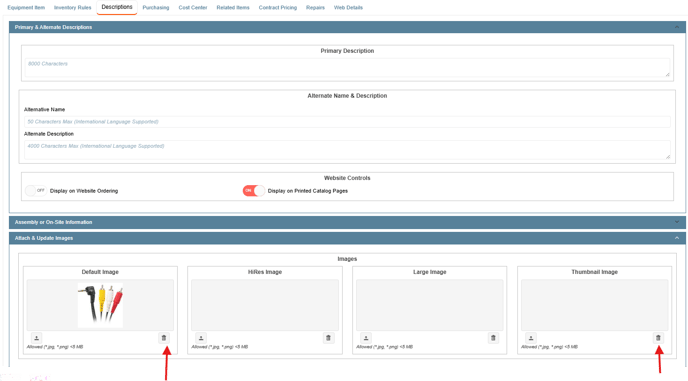Upload a file for Large Image
The width and height of the screenshot is (688, 381).
tap(366, 338)
